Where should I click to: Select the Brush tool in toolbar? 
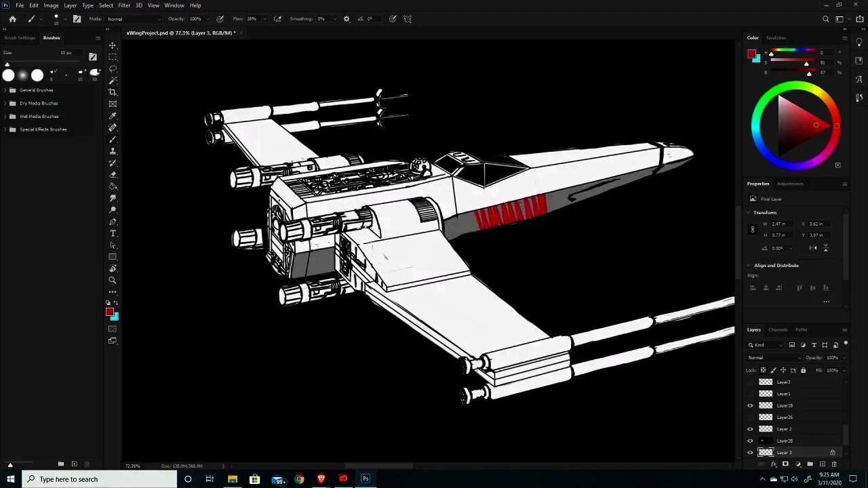pyautogui.click(x=113, y=140)
